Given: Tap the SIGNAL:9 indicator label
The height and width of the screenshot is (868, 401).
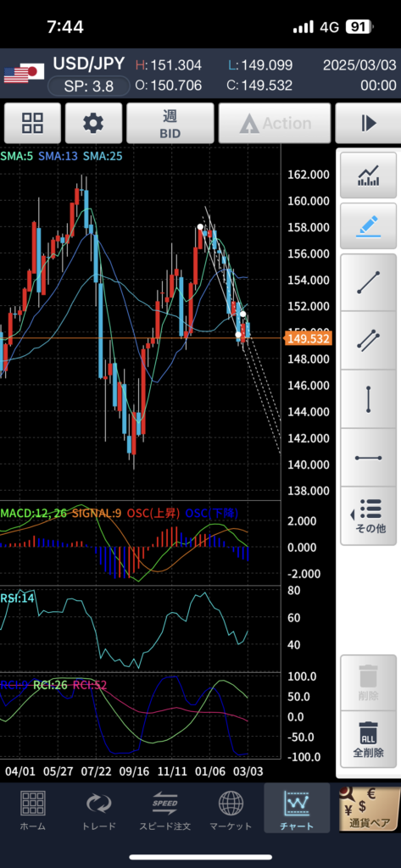Looking at the screenshot, I should [97, 513].
